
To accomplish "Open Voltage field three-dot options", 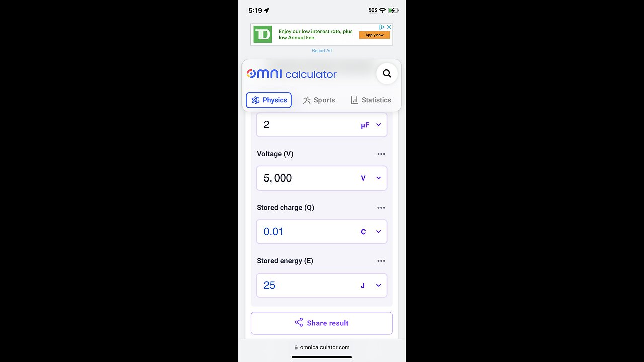I will (x=381, y=154).
